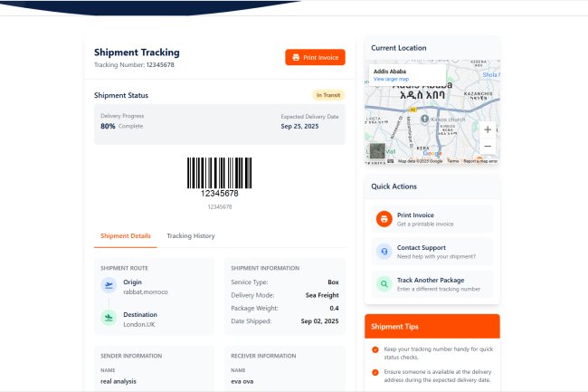Click date shipped value Sep 02, 2025
The width and height of the screenshot is (588, 392).
[x=320, y=321]
